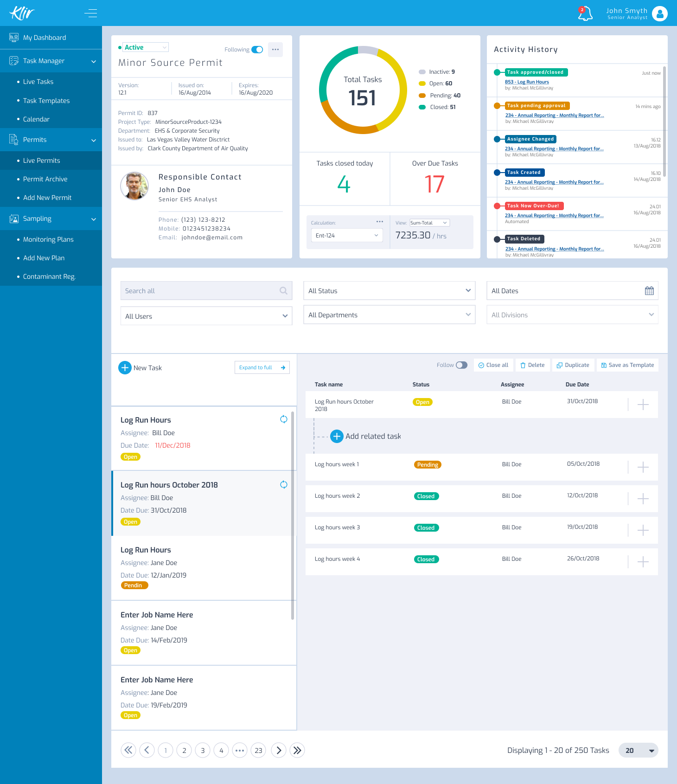The width and height of the screenshot is (677, 784).
Task: Click the Delete button
Action: pyautogui.click(x=532, y=365)
